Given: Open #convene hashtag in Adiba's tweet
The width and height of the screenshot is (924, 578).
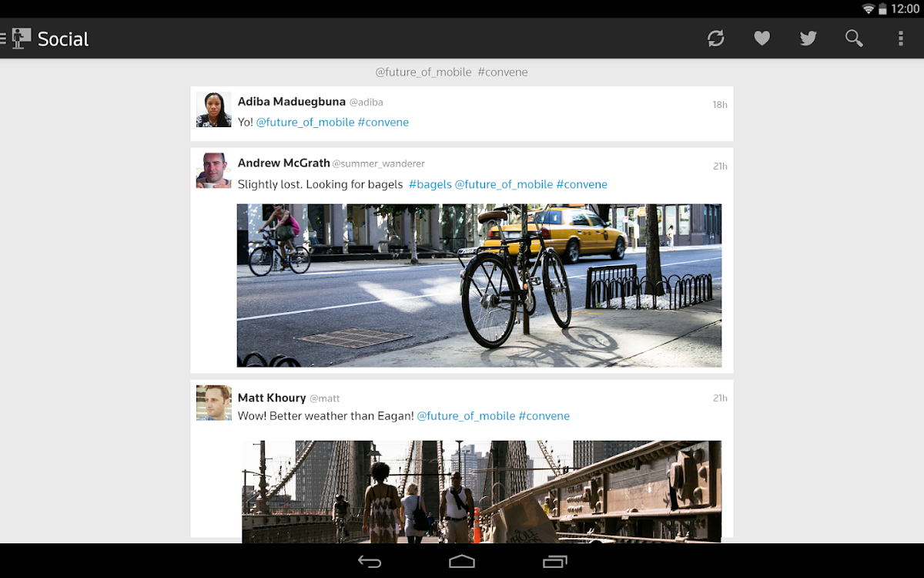Looking at the screenshot, I should pyautogui.click(x=383, y=123).
